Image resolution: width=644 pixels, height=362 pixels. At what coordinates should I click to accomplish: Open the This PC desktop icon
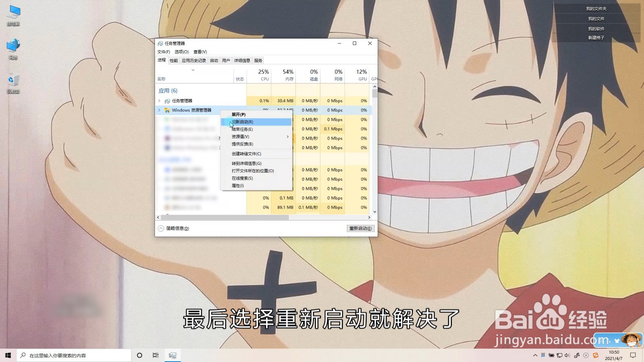(13, 15)
